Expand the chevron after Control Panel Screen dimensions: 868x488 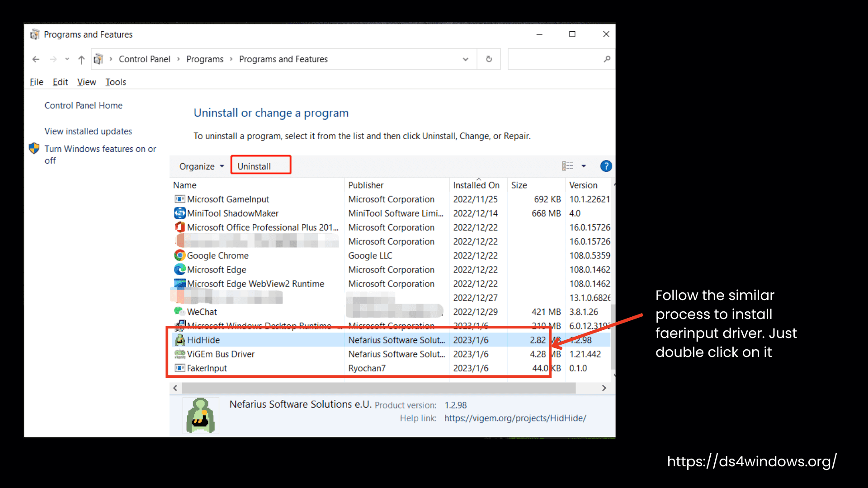tap(178, 59)
